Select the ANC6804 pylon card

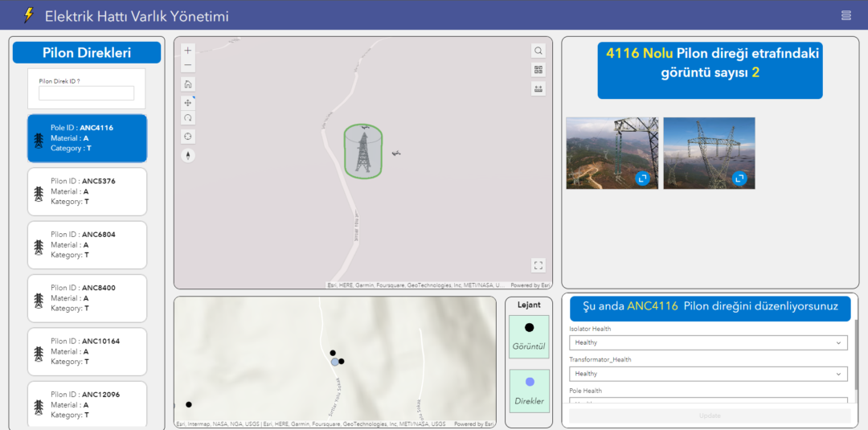click(87, 245)
